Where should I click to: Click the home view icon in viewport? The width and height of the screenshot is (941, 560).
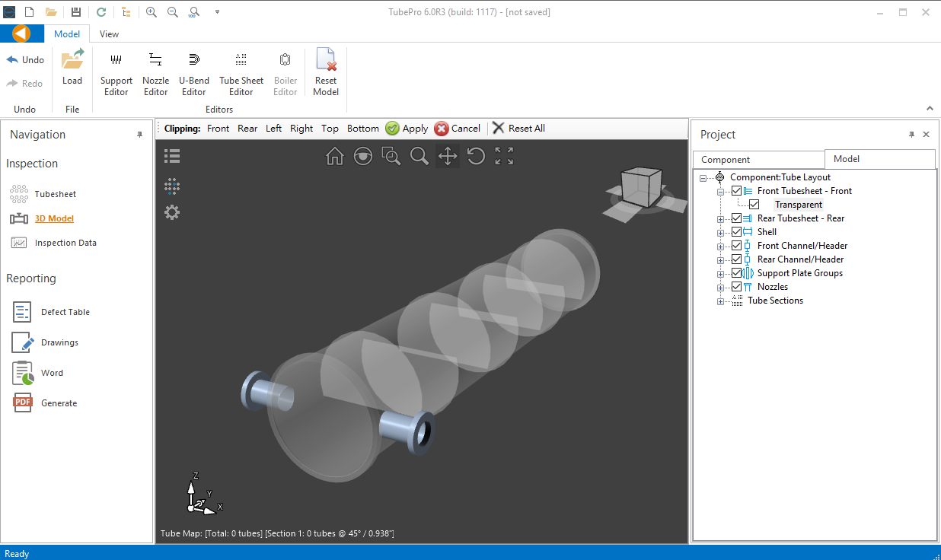click(x=334, y=156)
